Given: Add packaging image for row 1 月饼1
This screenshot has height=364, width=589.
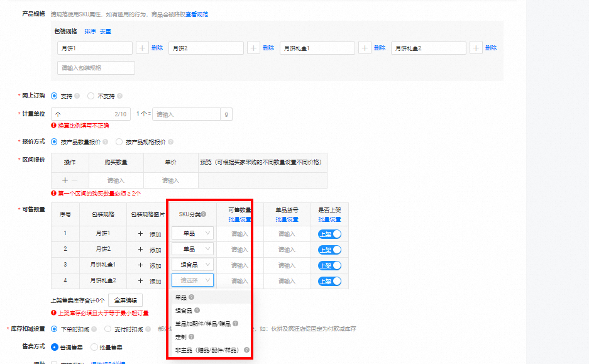Looking at the screenshot, I should (150, 234).
